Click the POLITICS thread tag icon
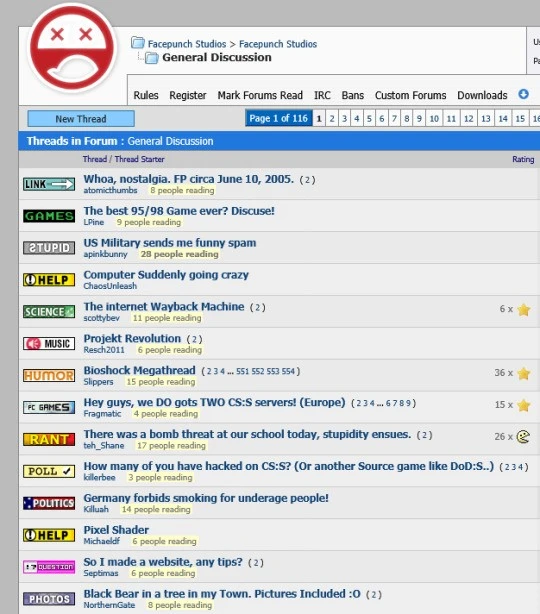540x614 pixels. [49, 503]
